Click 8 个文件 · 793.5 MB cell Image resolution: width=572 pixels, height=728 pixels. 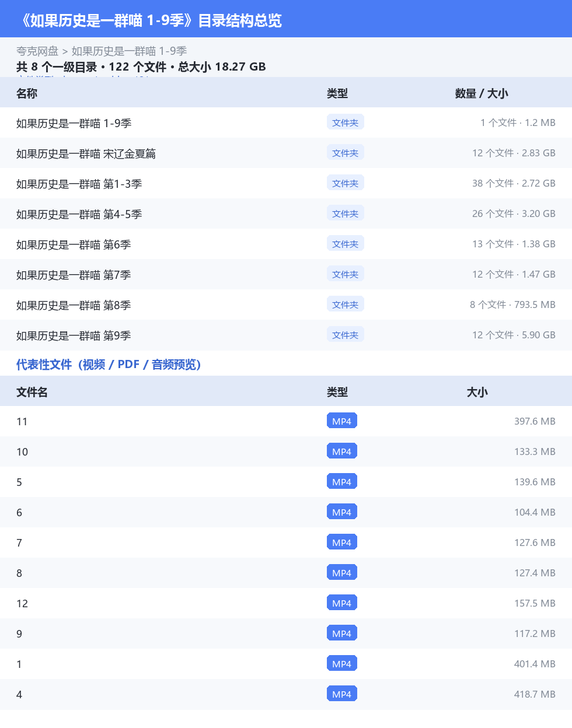coord(512,304)
